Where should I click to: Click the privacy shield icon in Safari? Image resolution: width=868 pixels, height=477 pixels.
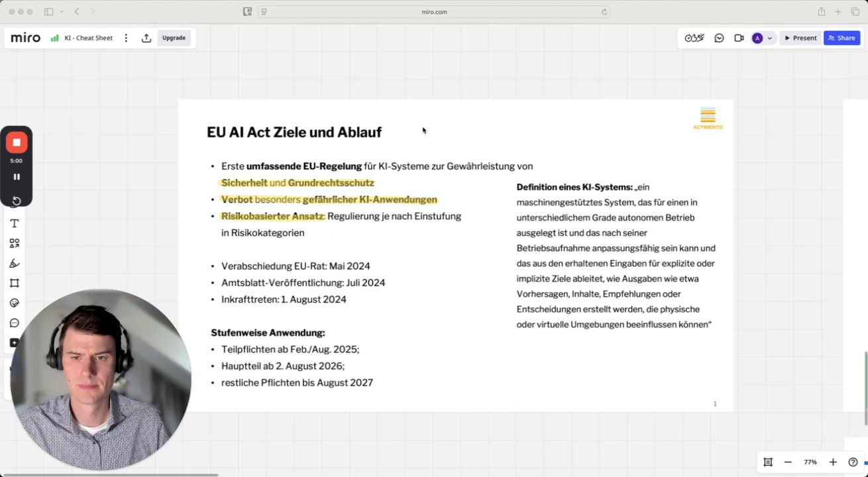point(248,11)
